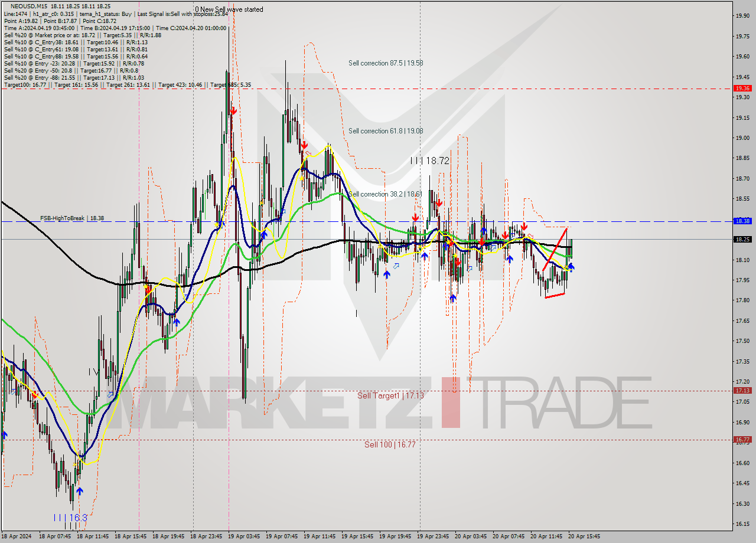Click the blue 18.38 price tag
This screenshot has height=543, width=756.
point(742,221)
